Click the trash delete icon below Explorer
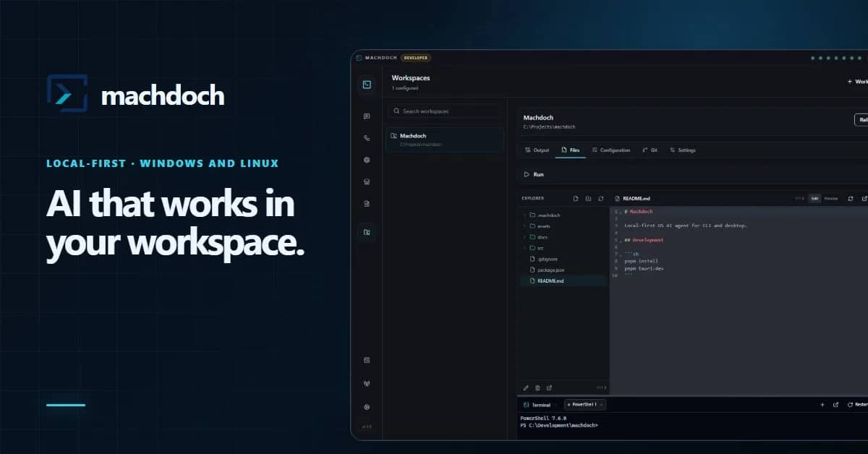 537,388
